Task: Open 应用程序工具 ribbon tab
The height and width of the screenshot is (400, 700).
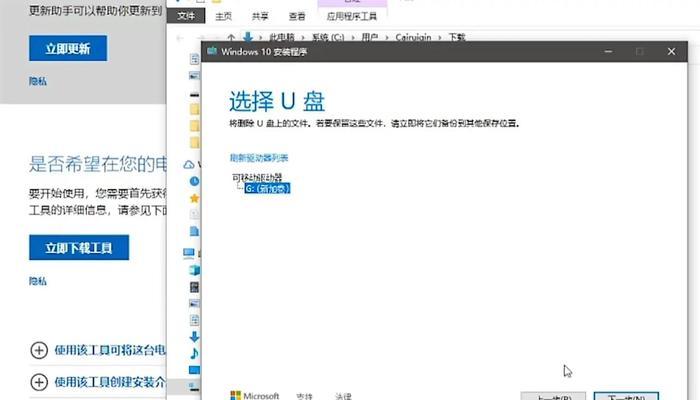Action: 352,17
